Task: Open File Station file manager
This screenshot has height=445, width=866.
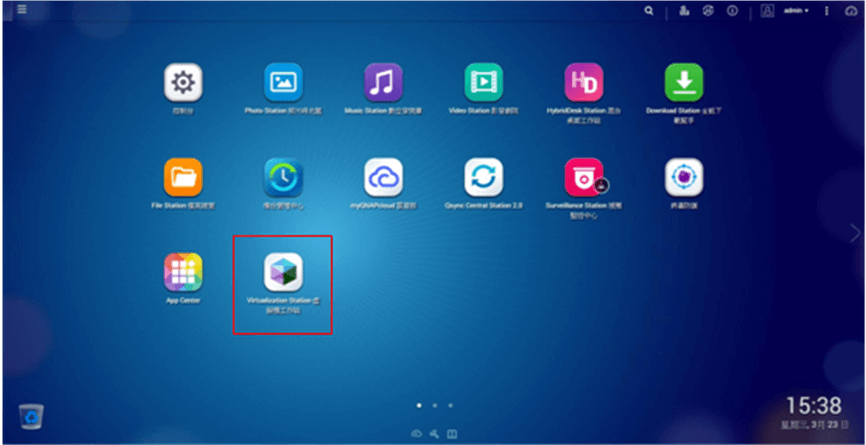Action: tap(183, 177)
